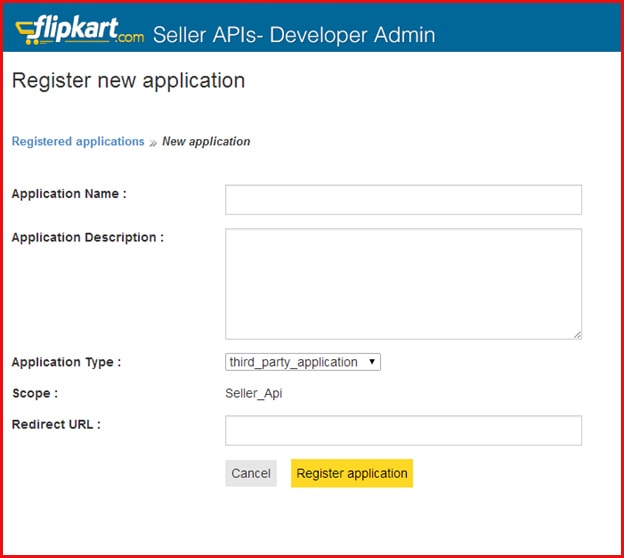The height and width of the screenshot is (558, 624).
Task: Click the 'Application Description :' label
Action: tap(88, 238)
